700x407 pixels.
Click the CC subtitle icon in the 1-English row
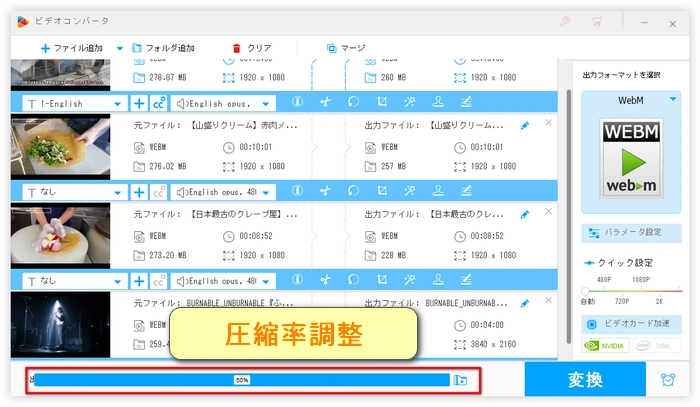click(x=158, y=102)
